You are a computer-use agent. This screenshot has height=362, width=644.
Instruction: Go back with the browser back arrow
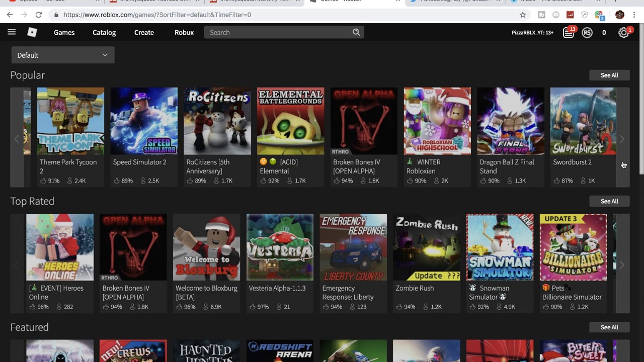[x=10, y=15]
